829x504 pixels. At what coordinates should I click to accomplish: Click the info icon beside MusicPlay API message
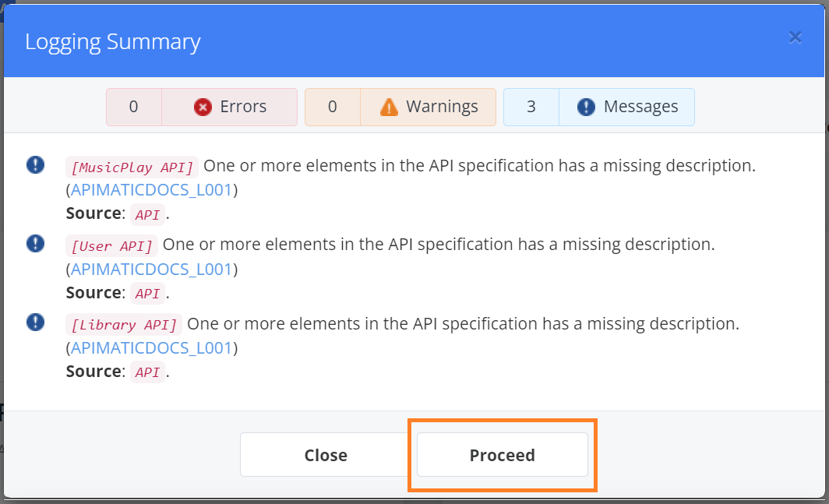click(34, 164)
